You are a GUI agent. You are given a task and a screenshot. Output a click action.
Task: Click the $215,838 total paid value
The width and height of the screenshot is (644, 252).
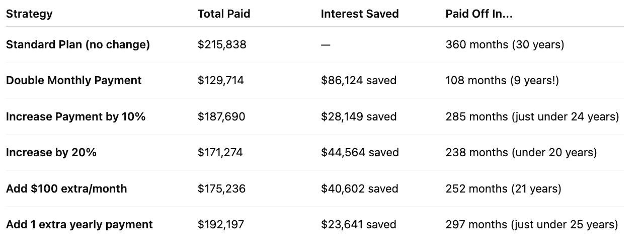(x=222, y=44)
